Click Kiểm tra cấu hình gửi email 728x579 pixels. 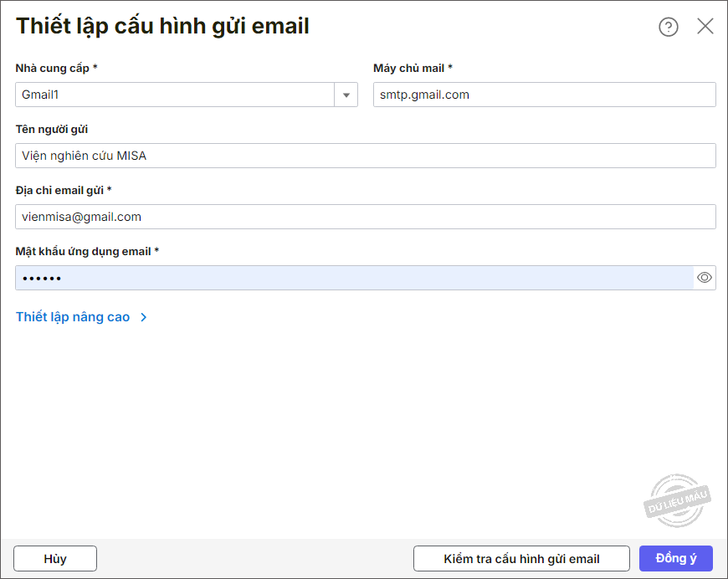coord(521,559)
